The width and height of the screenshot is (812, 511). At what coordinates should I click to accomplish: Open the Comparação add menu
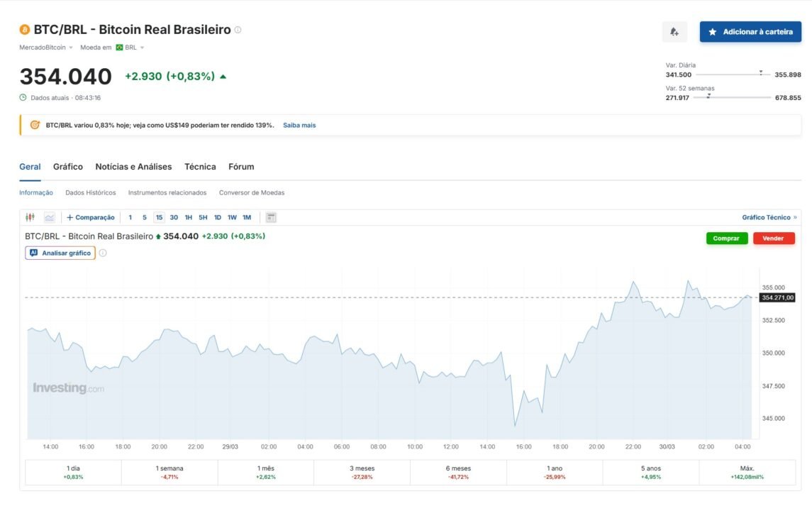91,217
